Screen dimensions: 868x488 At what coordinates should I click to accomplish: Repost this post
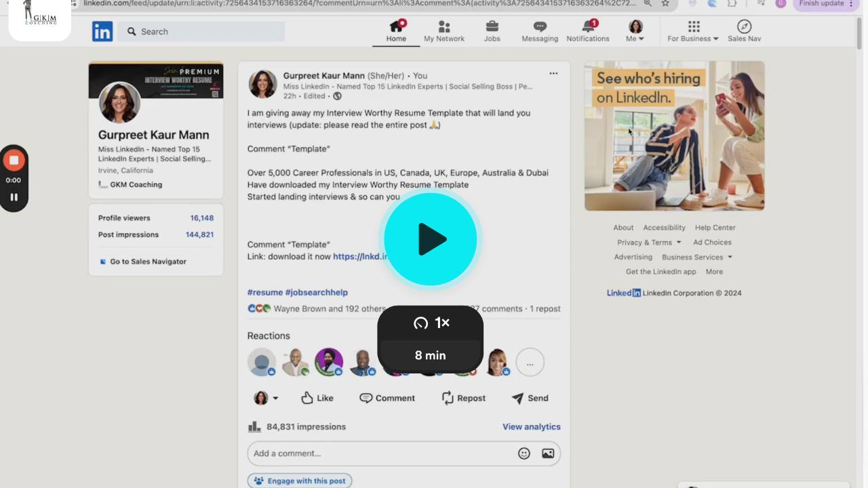[464, 398]
